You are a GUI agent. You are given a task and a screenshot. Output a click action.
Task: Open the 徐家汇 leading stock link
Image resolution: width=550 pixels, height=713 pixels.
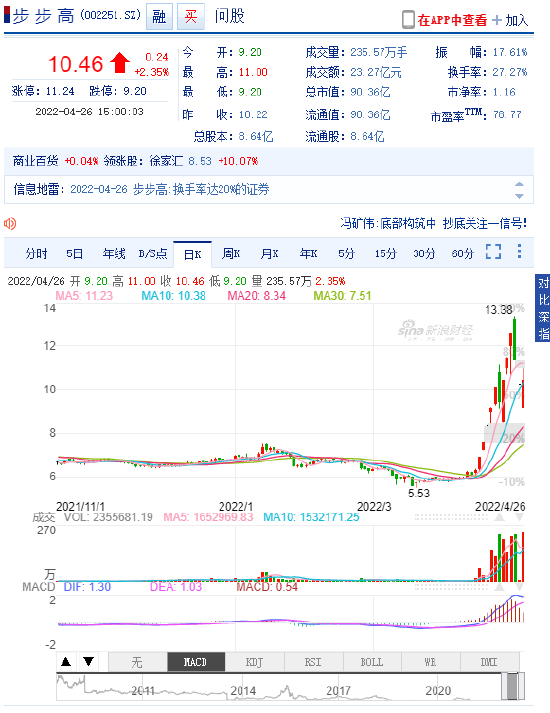(x=166, y=161)
